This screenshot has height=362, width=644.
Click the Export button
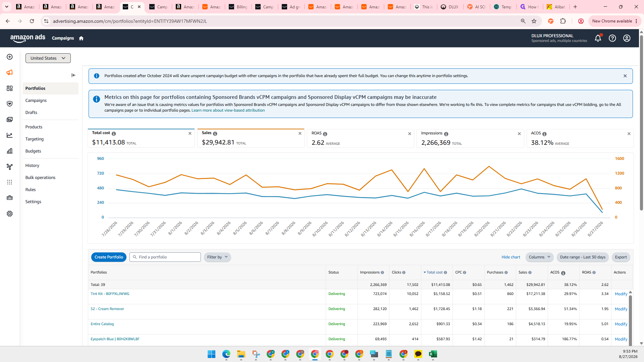pyautogui.click(x=621, y=257)
